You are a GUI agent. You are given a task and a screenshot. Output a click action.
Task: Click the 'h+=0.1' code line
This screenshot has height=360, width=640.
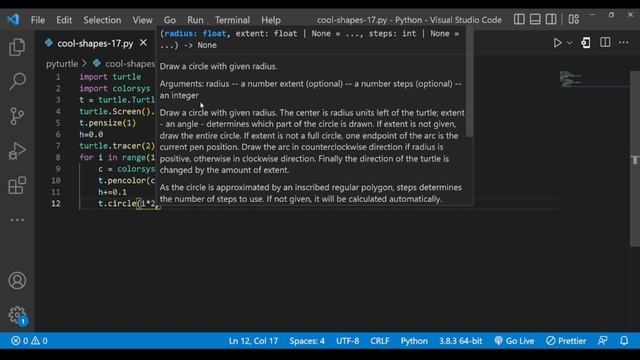tap(112, 192)
